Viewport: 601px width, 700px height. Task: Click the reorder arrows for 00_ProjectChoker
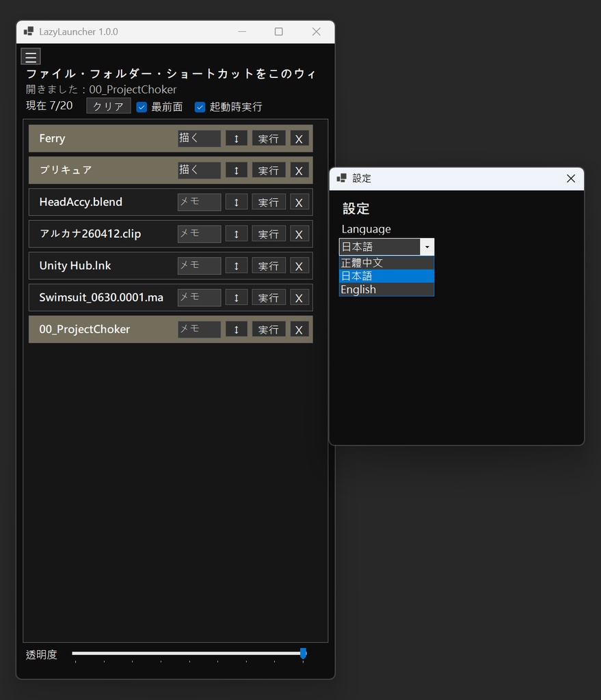tap(236, 329)
